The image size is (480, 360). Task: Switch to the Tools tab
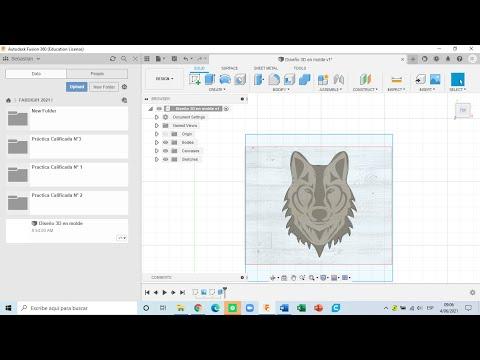300,68
